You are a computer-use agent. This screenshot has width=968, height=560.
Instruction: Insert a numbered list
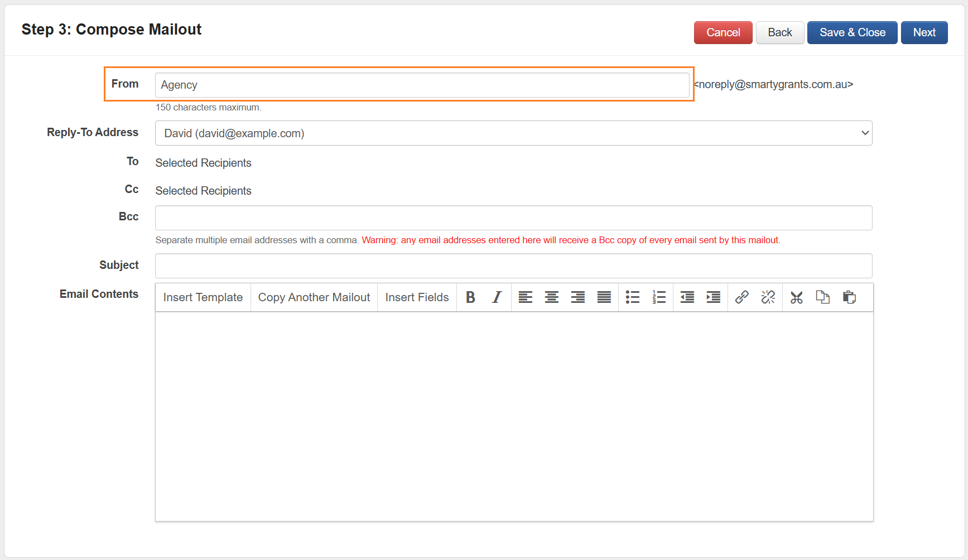[659, 297]
